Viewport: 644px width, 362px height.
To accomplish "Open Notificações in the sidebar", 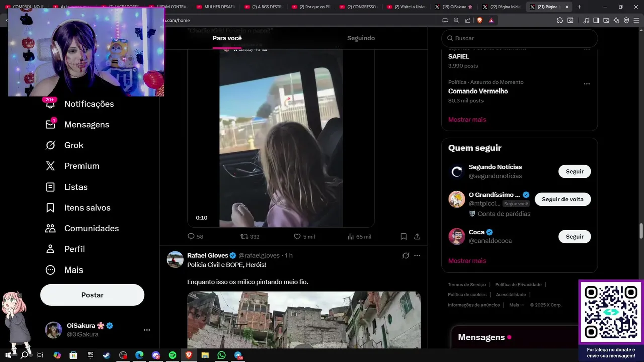I will click(x=79, y=104).
